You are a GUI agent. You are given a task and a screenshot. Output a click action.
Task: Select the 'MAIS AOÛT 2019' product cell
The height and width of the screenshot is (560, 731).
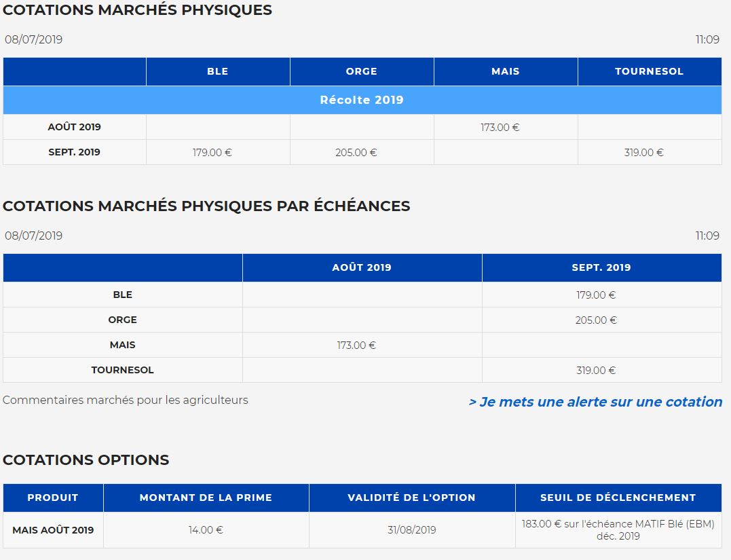point(53,530)
